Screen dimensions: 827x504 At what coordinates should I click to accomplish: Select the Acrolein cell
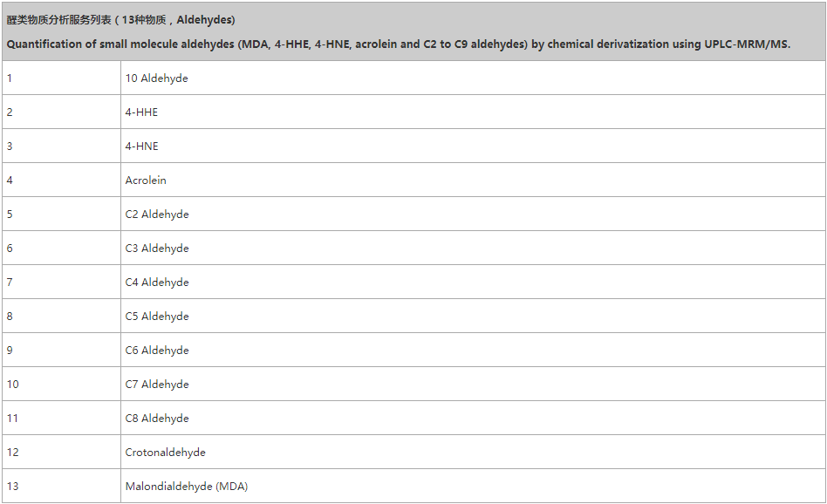(x=146, y=180)
